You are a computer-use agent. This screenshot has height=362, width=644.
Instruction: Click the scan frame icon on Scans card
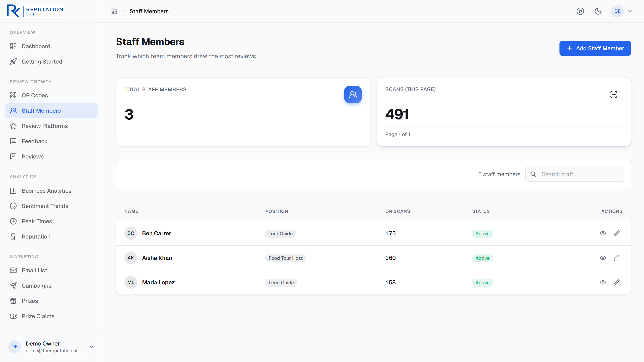click(614, 95)
